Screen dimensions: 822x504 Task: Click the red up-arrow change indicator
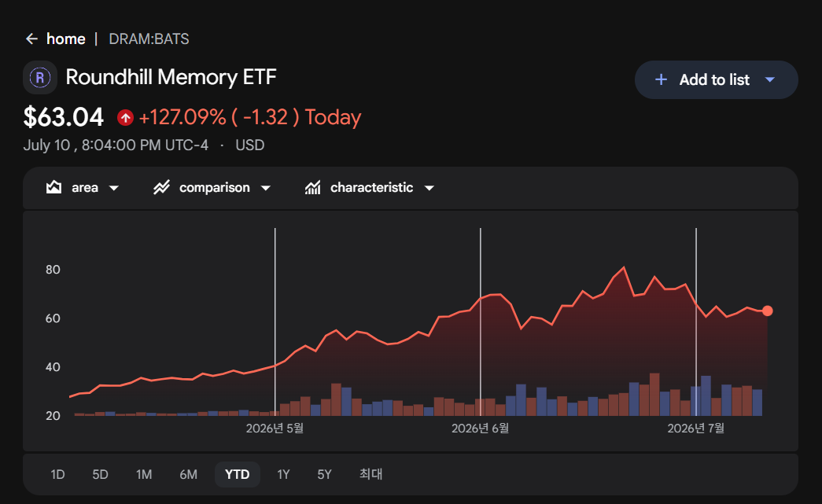pos(125,117)
